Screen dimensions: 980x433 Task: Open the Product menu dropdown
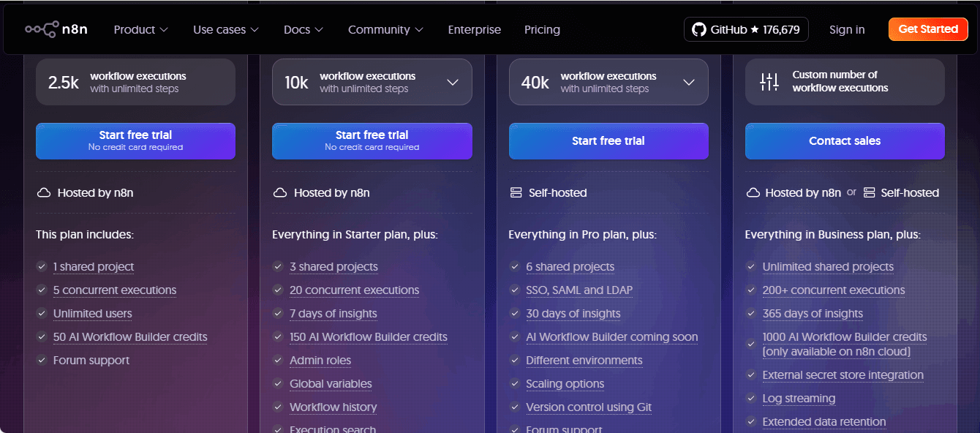click(140, 30)
